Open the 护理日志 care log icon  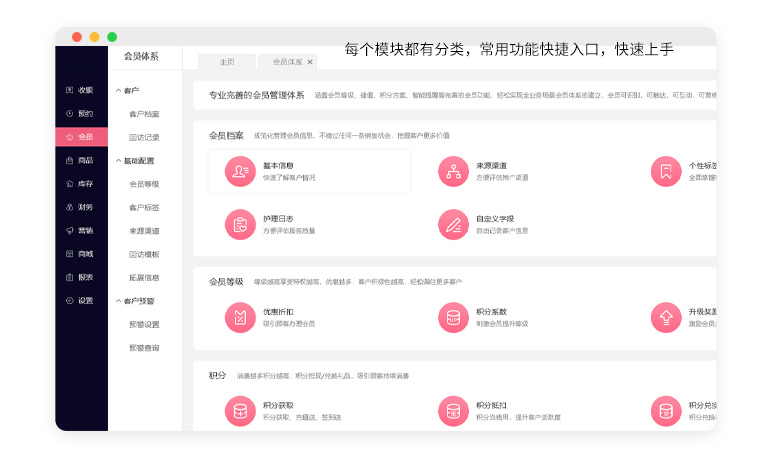coord(240,224)
